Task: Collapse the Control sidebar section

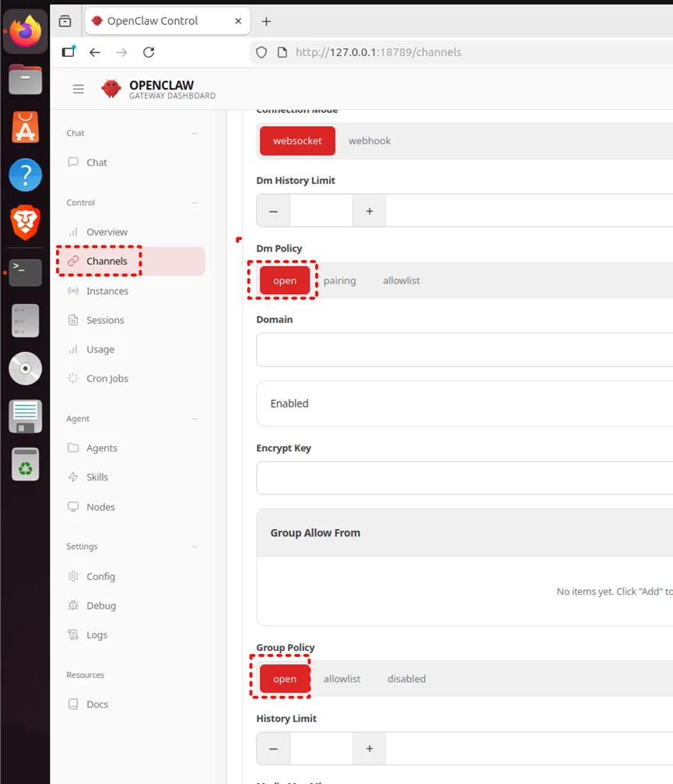Action: pos(195,202)
